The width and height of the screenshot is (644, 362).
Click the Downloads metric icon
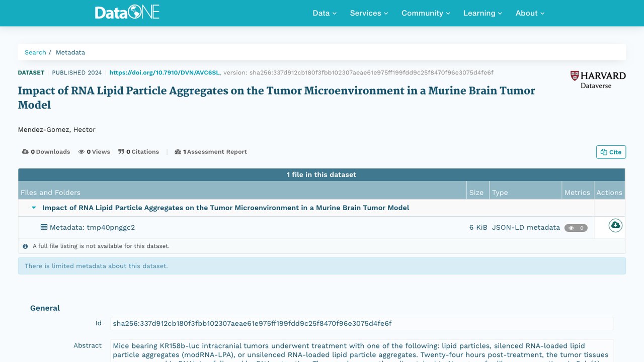pyautogui.click(x=25, y=152)
